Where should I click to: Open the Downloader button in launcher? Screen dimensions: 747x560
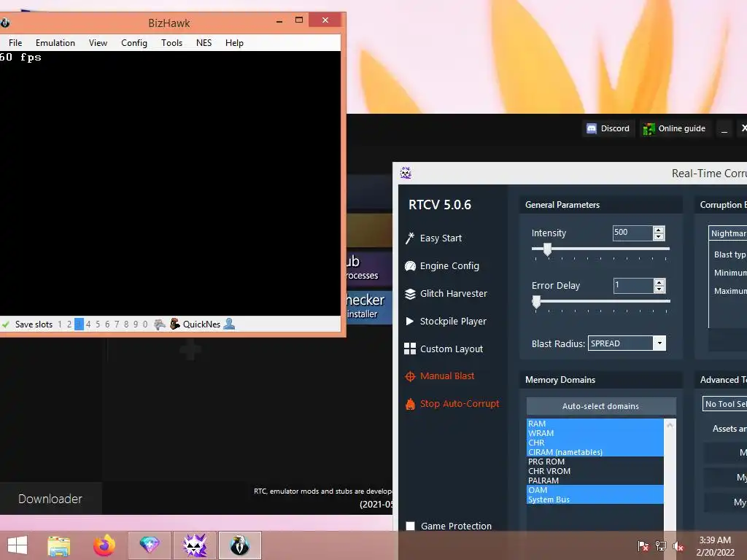tap(50, 499)
